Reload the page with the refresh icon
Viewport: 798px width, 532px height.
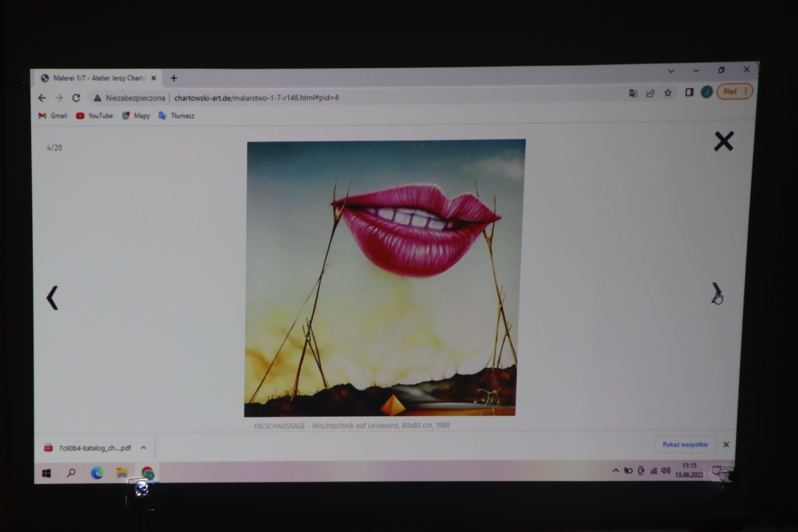[76, 98]
